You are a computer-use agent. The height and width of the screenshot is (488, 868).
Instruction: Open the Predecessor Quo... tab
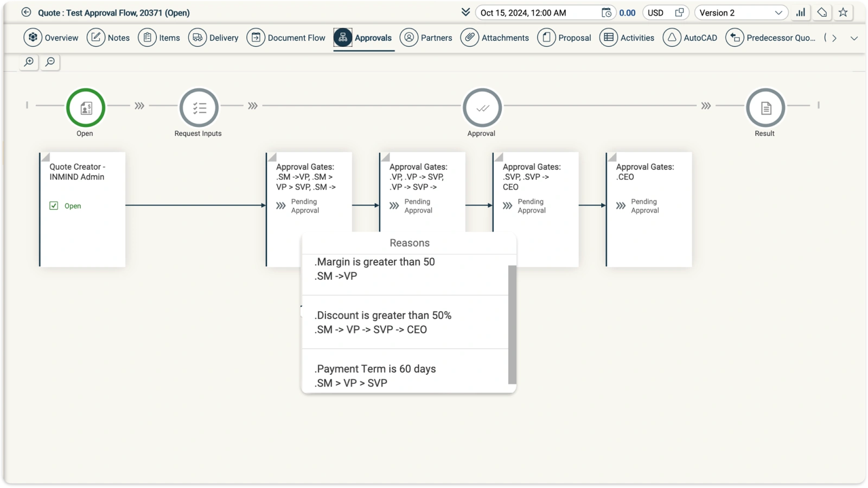pyautogui.click(x=771, y=37)
